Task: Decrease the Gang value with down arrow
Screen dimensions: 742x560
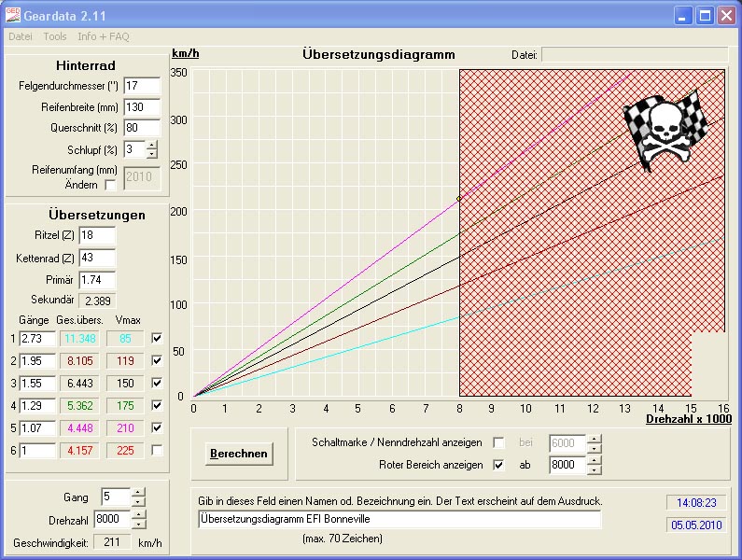Action: coord(138,502)
